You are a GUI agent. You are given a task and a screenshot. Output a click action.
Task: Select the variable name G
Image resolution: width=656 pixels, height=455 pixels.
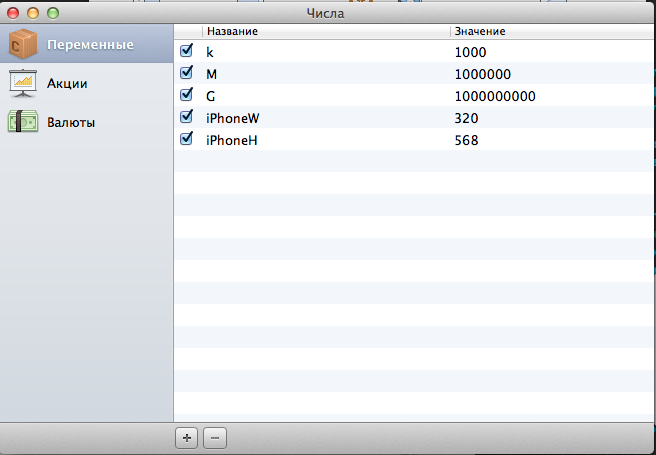coord(210,97)
